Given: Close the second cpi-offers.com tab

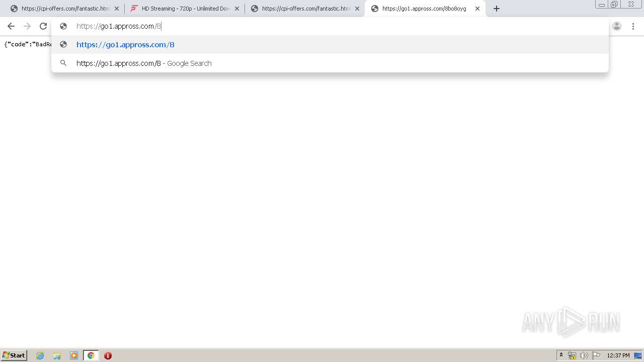Looking at the screenshot, I should click(357, 9).
